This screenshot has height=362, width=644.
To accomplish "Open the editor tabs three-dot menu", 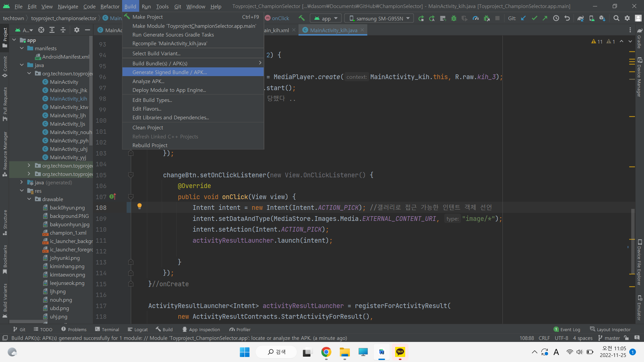I will (x=630, y=30).
